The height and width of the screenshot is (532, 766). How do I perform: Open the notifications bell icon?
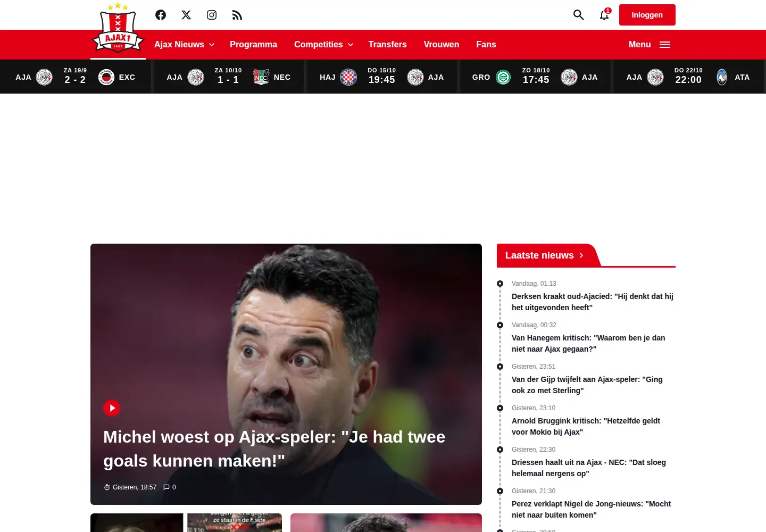[604, 15]
